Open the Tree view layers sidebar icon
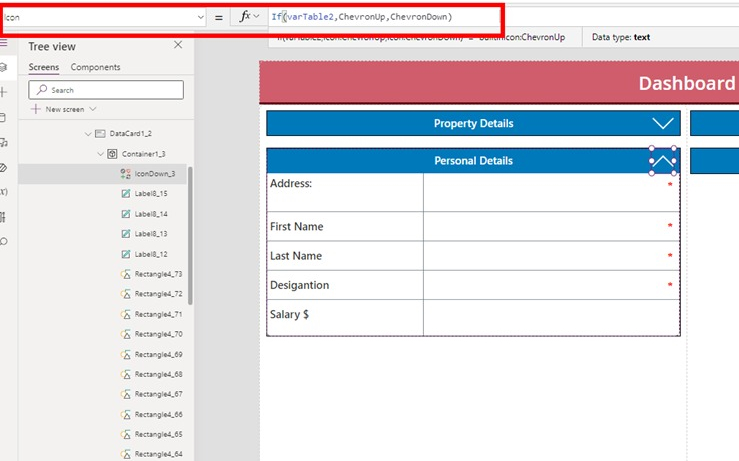739x461 pixels. (4, 67)
